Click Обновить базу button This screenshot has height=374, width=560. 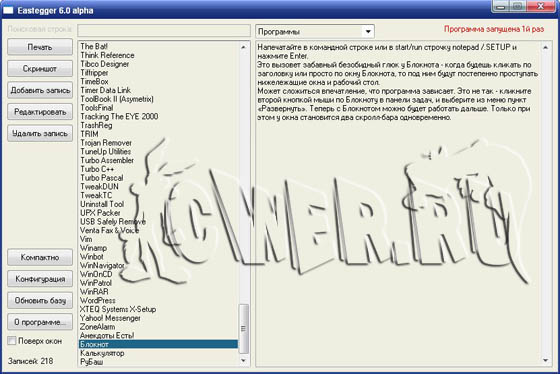pyautogui.click(x=40, y=300)
